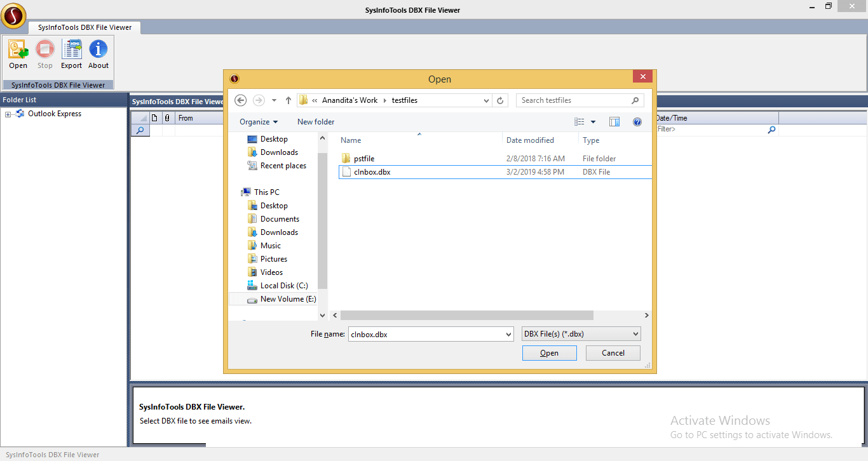Screen dimensions: 868x461
Task: Sort files by the Name column header
Action: point(351,140)
